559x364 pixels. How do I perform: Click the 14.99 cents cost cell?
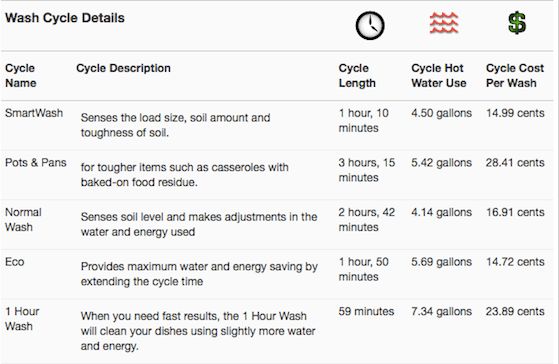pos(515,113)
